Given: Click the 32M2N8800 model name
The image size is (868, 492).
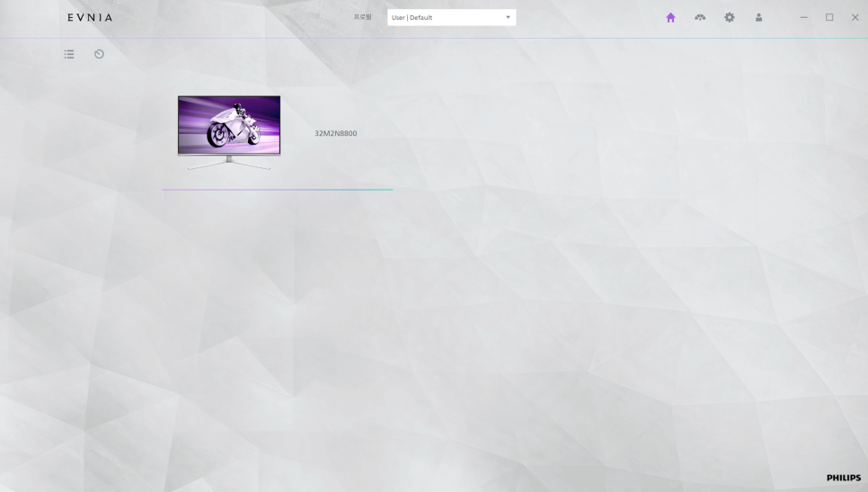Looking at the screenshot, I should click(x=335, y=133).
